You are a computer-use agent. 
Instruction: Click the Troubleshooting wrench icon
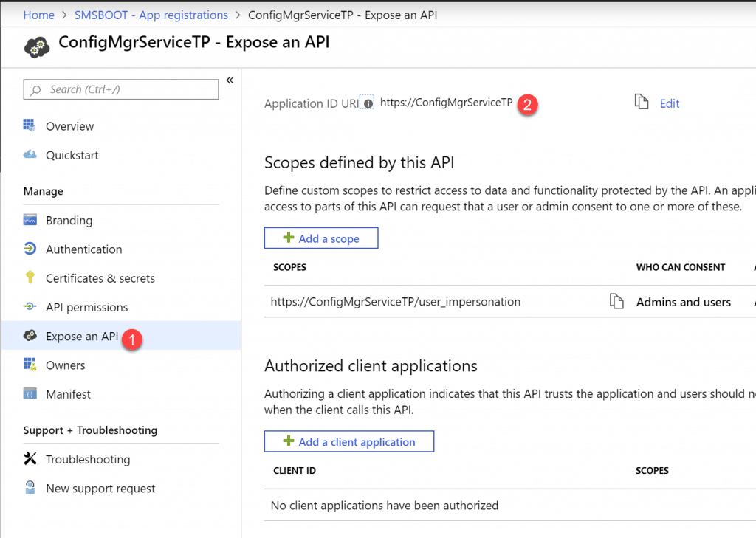pos(30,459)
